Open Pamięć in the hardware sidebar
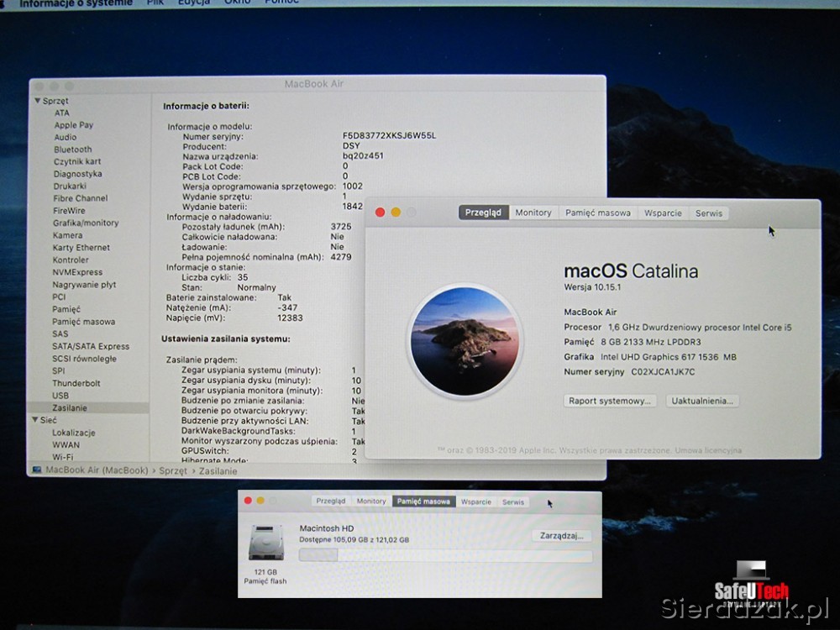The image size is (840, 630). tap(66, 309)
